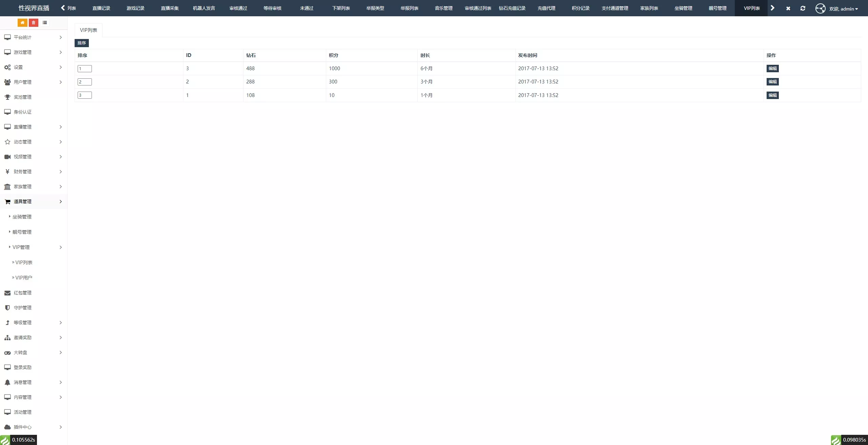Open 守护管理 shield menu item

pyautogui.click(x=22, y=308)
